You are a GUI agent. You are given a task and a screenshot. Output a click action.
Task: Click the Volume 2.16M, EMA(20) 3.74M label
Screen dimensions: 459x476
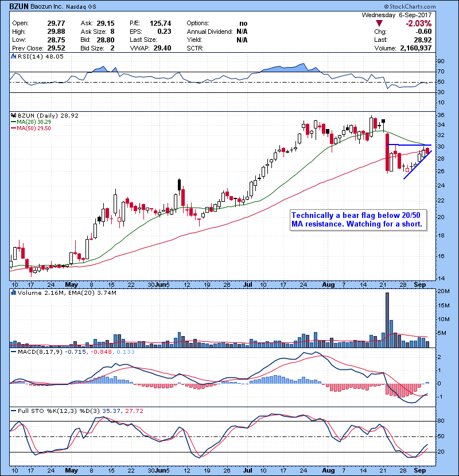click(67, 293)
